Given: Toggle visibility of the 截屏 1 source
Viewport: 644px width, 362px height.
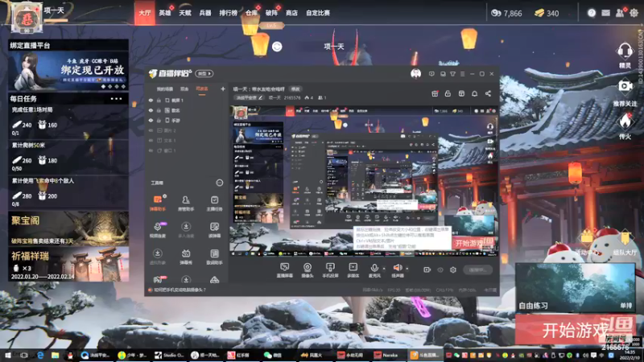Looking at the screenshot, I should point(151,100).
